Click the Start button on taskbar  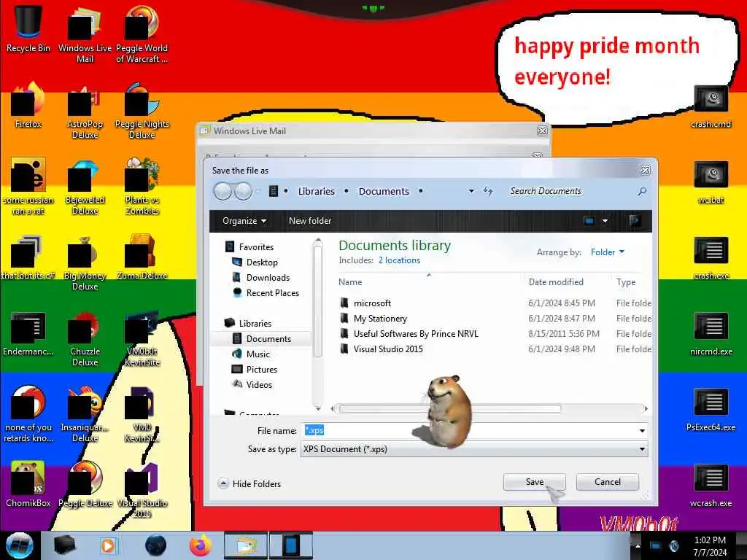[20, 545]
